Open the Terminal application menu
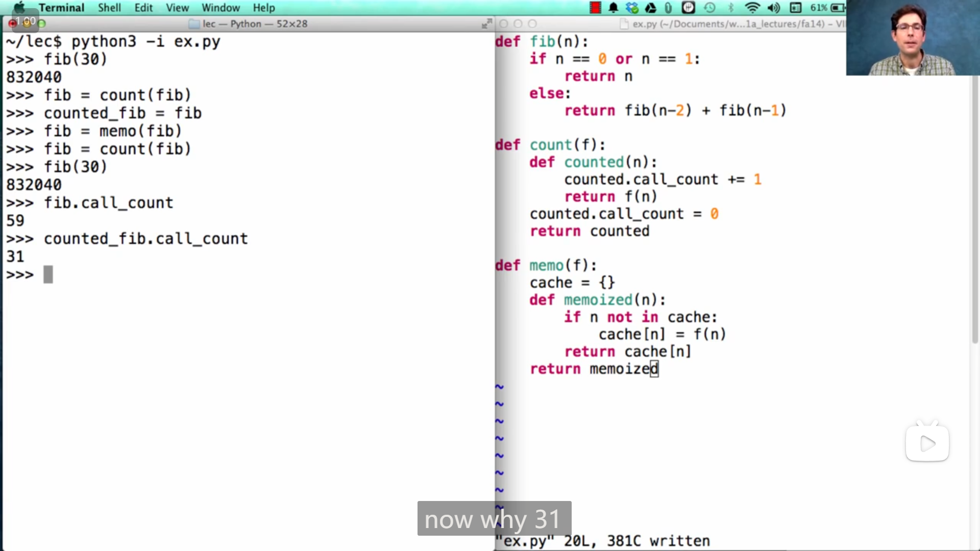 (61, 8)
